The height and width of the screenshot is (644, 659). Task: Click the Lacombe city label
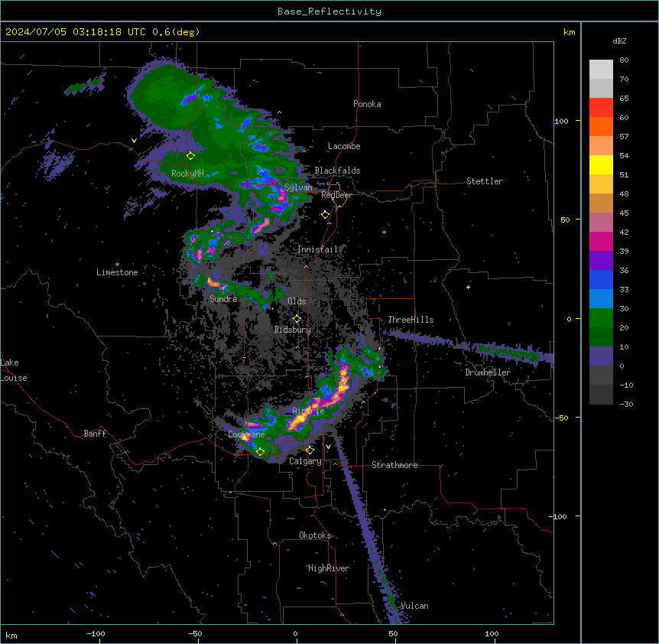(x=344, y=146)
